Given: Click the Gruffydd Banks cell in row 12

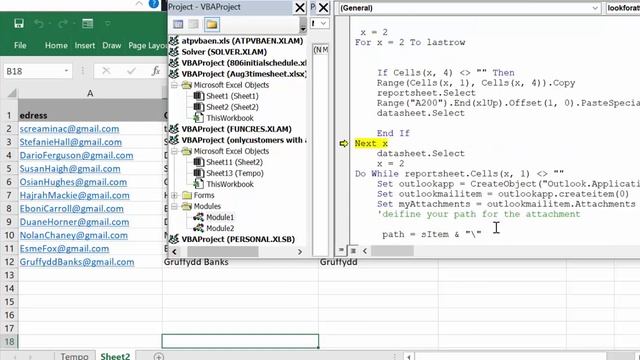Looking at the screenshot, I should click(x=240, y=262).
